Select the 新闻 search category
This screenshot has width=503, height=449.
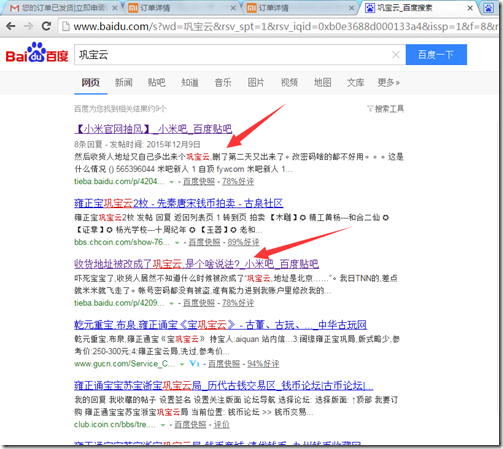pyautogui.click(x=124, y=82)
